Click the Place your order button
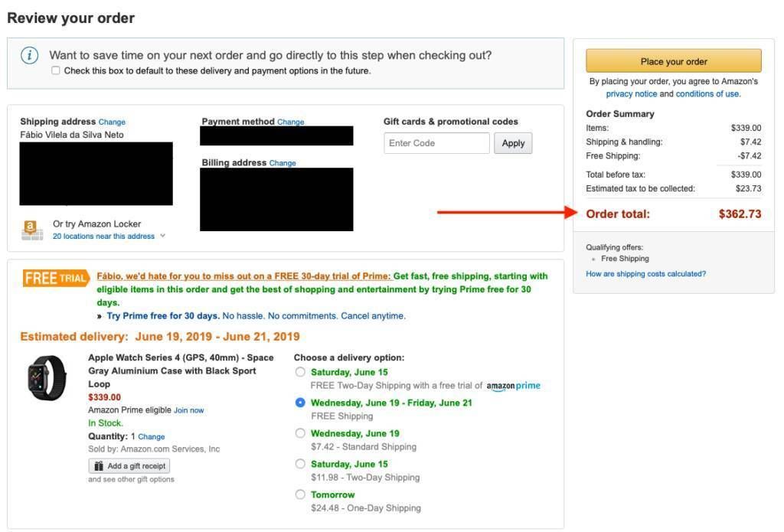The height and width of the screenshot is (532, 784). click(674, 61)
